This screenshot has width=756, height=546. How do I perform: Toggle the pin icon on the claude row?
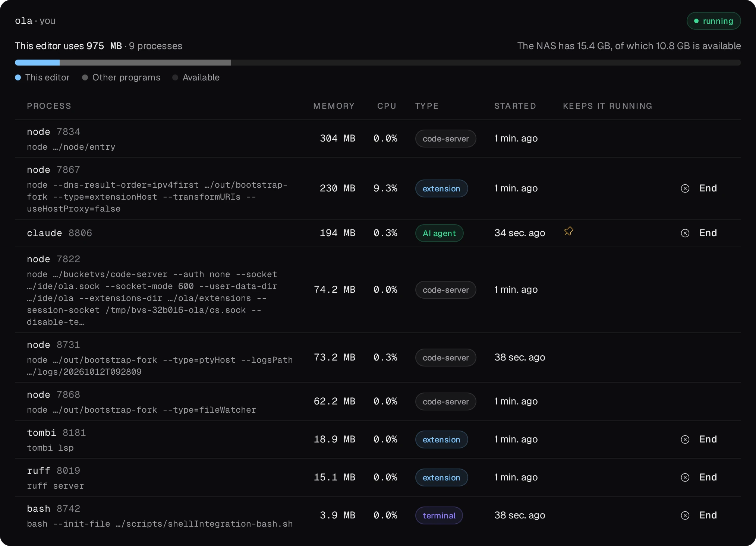(568, 232)
